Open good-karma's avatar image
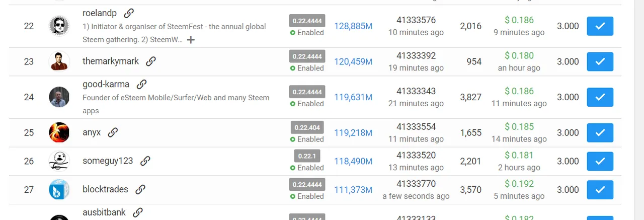Image resolution: width=644 pixels, height=220 pixels. pyautogui.click(x=59, y=97)
